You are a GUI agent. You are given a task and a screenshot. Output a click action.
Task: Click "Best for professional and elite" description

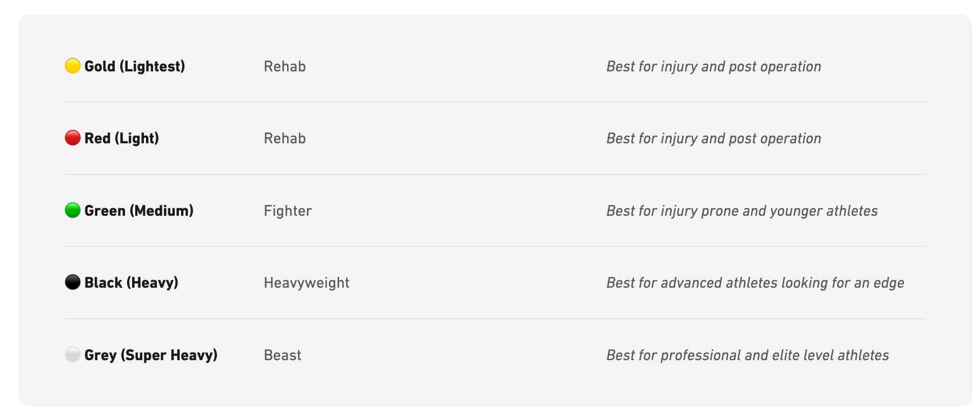pos(747,355)
